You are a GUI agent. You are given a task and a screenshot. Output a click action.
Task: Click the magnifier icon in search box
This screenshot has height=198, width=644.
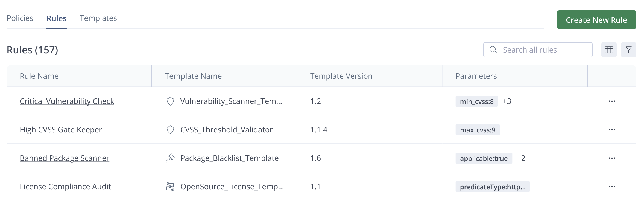click(493, 50)
